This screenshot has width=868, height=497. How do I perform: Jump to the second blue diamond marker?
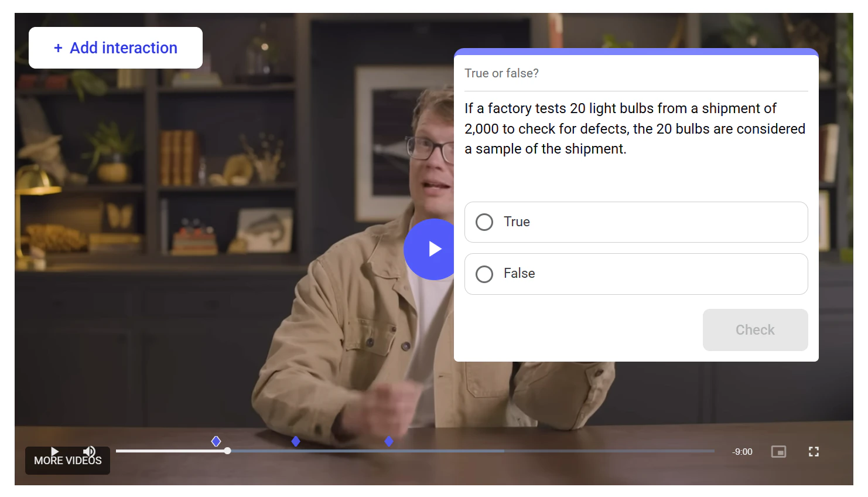coord(296,441)
